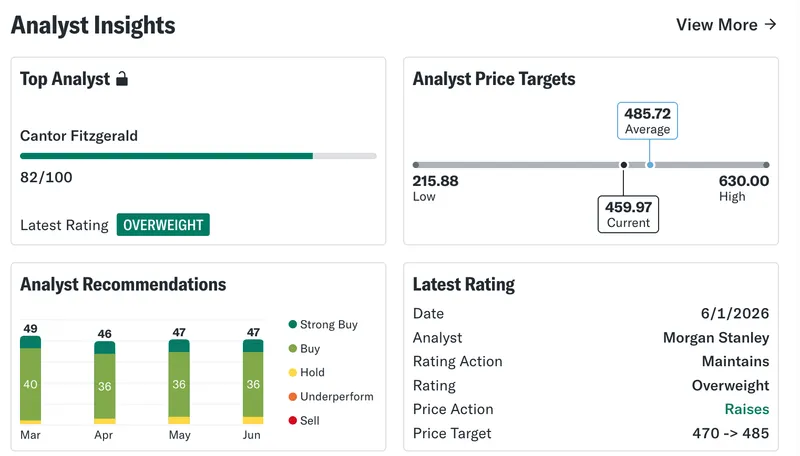Click the Latest Rating card heading
800x456 pixels.
click(x=464, y=285)
